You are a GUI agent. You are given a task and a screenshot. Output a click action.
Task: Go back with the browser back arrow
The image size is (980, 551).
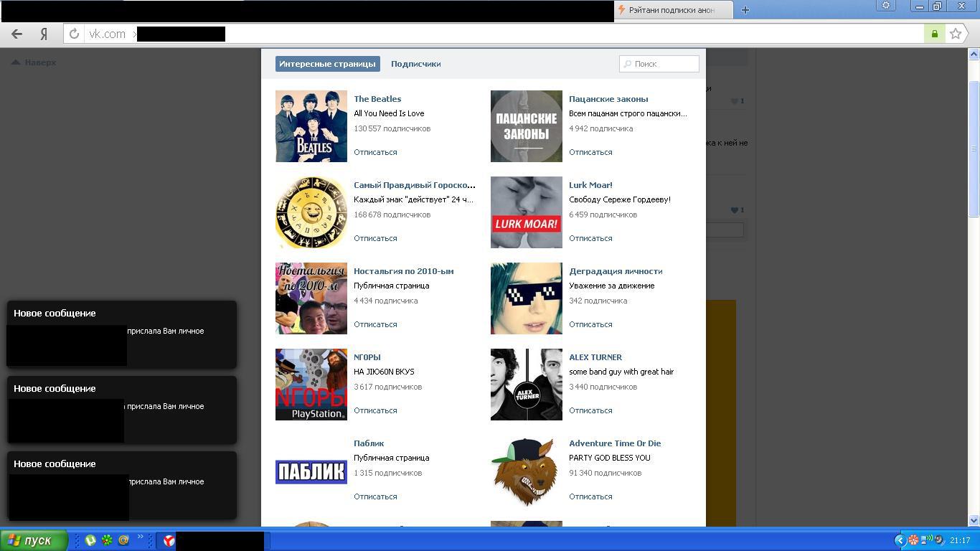coord(17,34)
